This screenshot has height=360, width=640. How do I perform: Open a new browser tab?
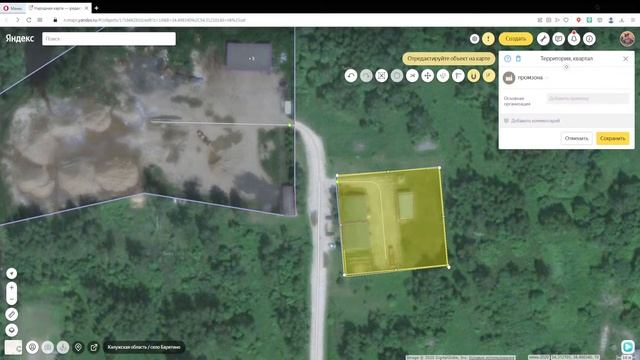[x=96, y=8]
